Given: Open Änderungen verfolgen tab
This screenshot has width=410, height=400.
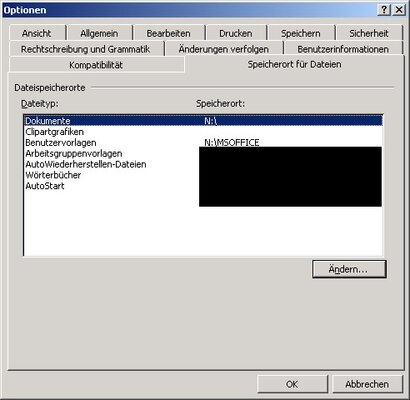Looking at the screenshot, I should [224, 49].
